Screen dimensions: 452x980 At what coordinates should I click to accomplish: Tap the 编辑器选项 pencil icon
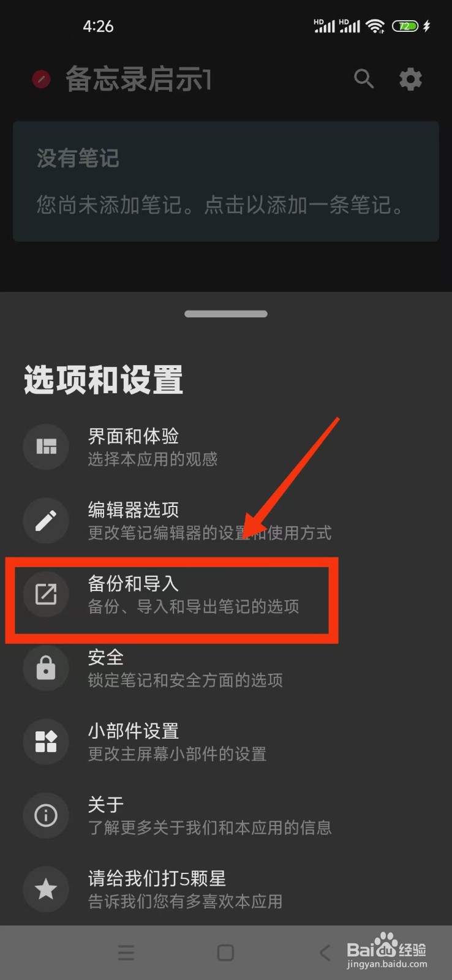[x=46, y=521]
